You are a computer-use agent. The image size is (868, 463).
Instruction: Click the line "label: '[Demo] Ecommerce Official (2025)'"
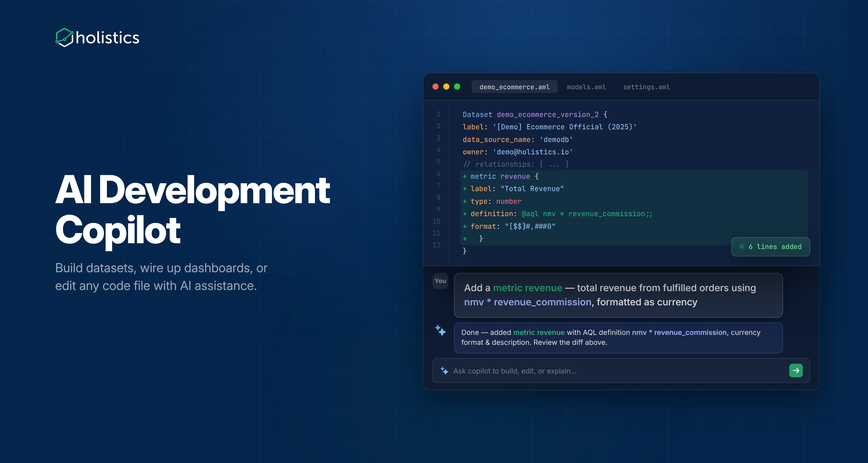(549, 127)
